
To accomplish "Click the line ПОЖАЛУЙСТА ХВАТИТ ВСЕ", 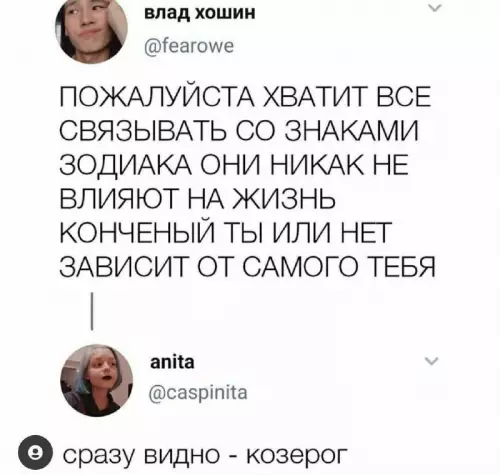I will [x=245, y=97].
